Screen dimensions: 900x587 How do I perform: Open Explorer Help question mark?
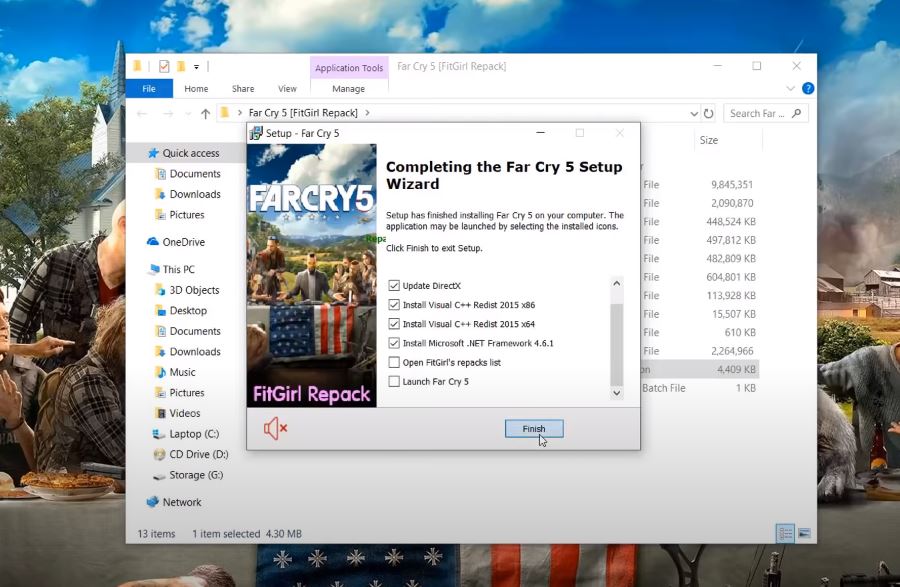pos(808,88)
